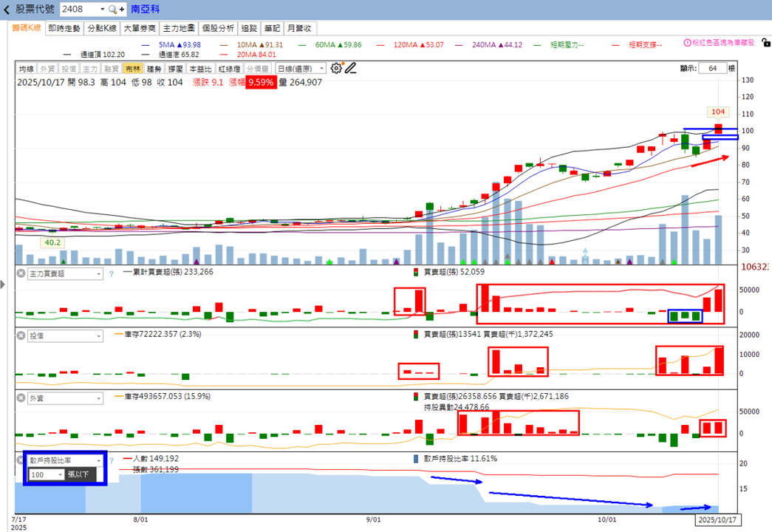
Task: Close the 外資 indicator panel
Action: [21, 398]
